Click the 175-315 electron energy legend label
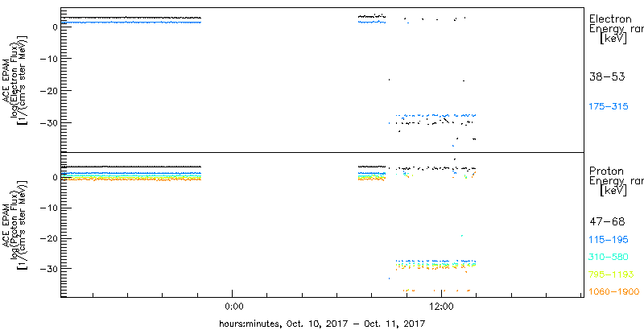Screen dimensions: 644x330 [x=609, y=107]
